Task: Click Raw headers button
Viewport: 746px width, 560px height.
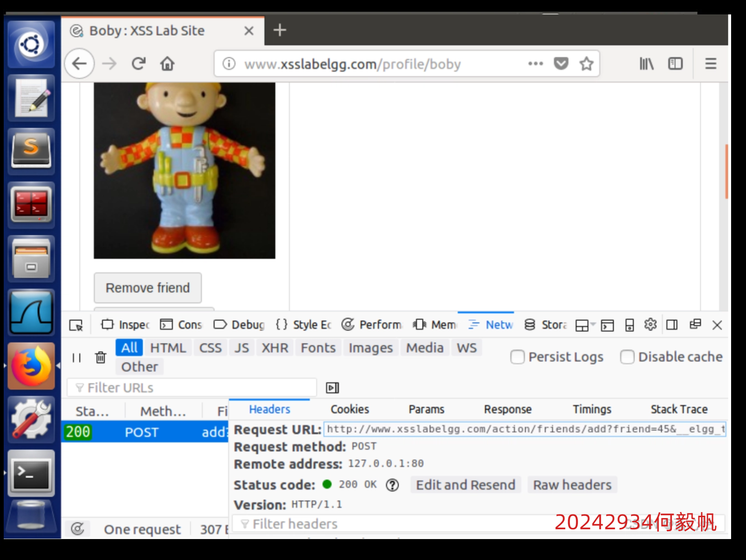Action: point(572,485)
